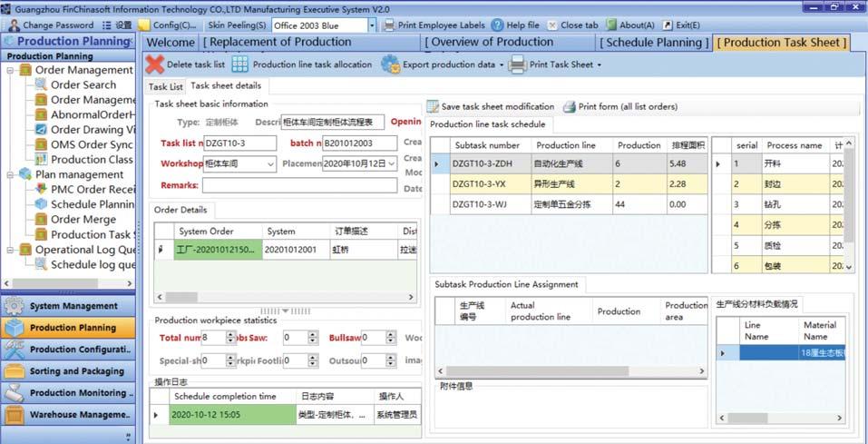Collapse the Plan management tree node
Image resolution: width=868 pixels, height=444 pixels.
[11, 174]
